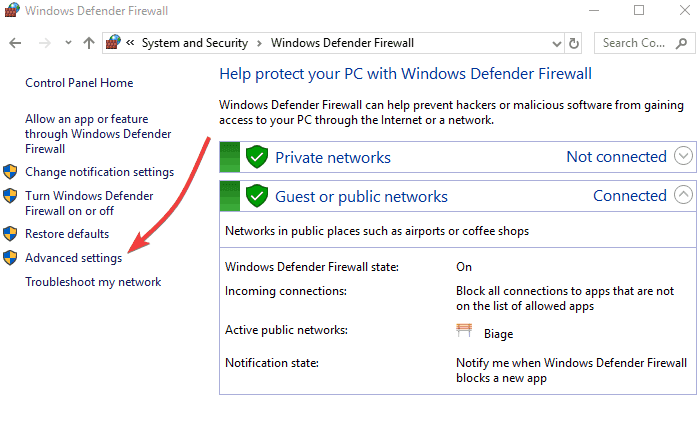Expand the Private networks section
Viewport: 700px width, 445px height.
[x=683, y=156]
